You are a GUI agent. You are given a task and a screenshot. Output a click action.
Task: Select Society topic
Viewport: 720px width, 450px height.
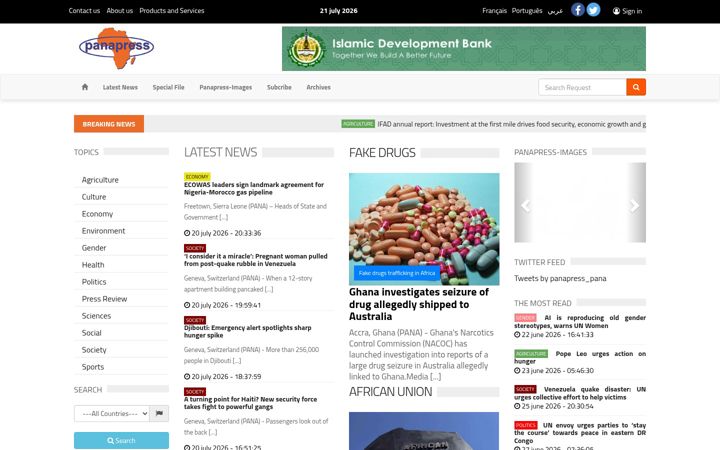(94, 349)
